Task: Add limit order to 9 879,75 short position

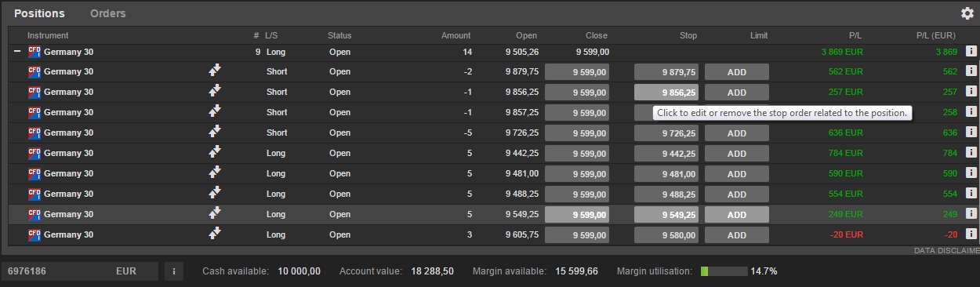Action: pyautogui.click(x=737, y=71)
